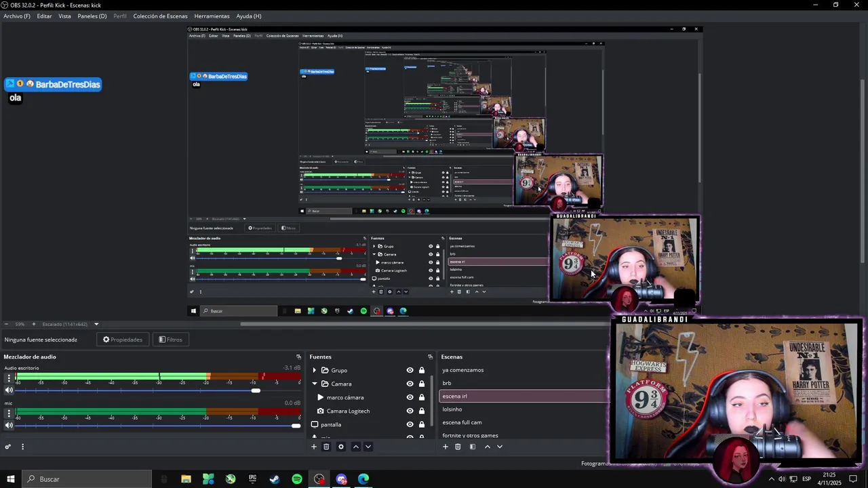Remove scene using trash icon in Escenas

point(458,447)
